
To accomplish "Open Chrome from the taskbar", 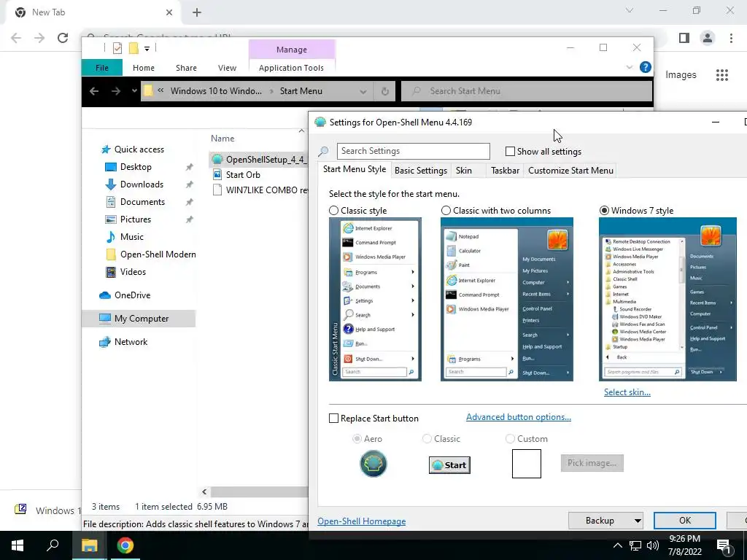I will [125, 545].
